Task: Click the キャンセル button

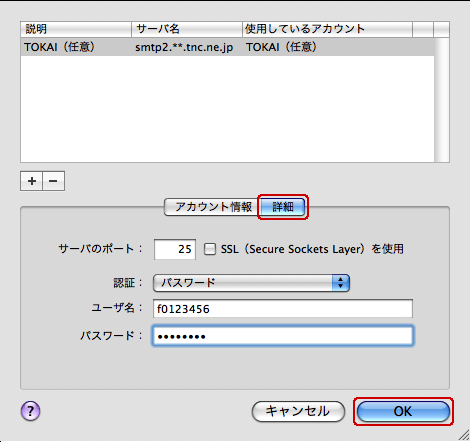Action: (298, 411)
